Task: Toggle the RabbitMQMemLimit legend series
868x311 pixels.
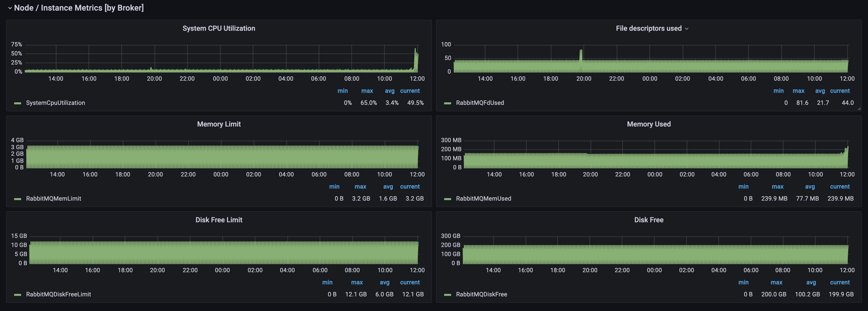Action: coord(54,199)
